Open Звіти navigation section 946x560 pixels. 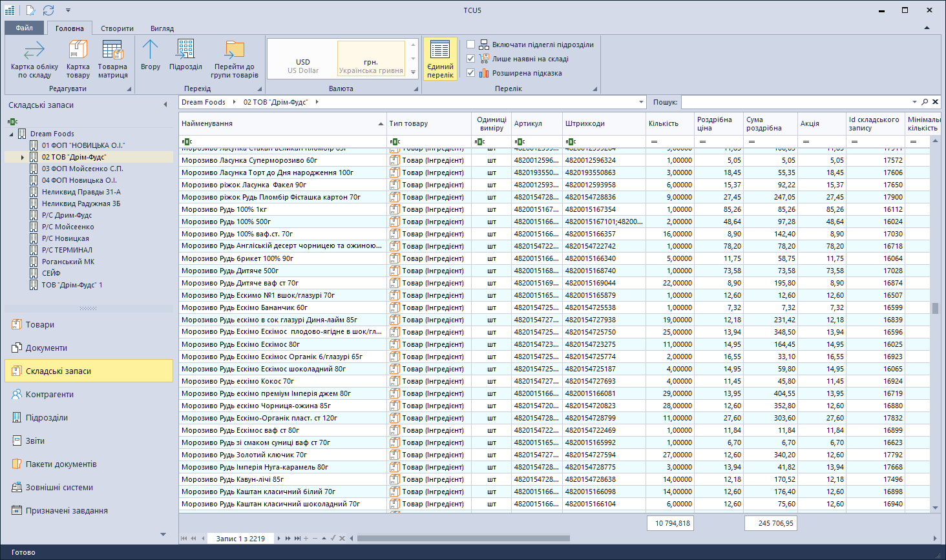pyautogui.click(x=89, y=441)
